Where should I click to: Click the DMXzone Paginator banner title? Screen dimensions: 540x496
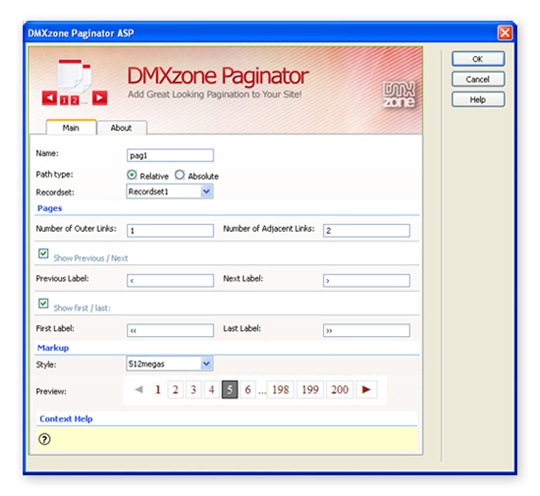point(218,76)
